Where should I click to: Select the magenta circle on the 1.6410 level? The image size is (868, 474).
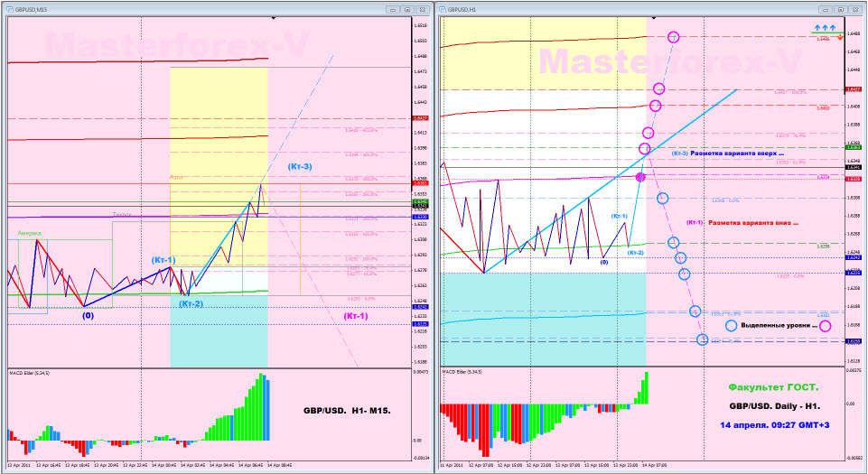pyautogui.click(x=656, y=106)
